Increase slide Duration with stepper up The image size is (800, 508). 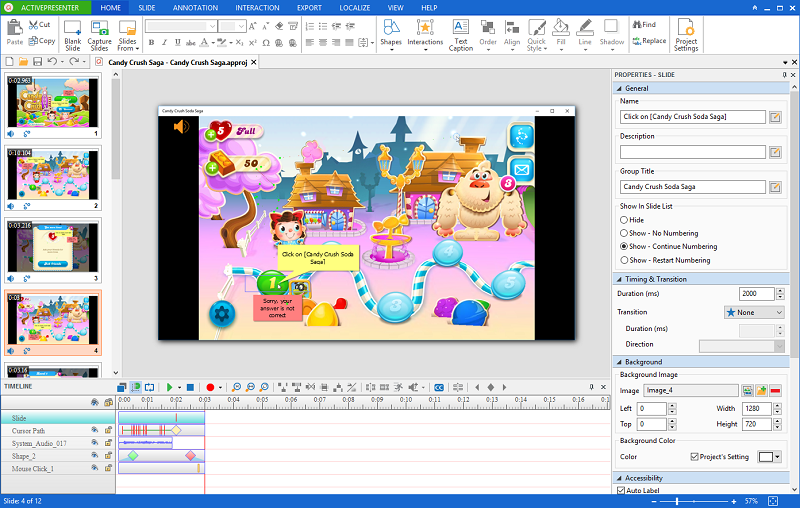tap(780, 291)
